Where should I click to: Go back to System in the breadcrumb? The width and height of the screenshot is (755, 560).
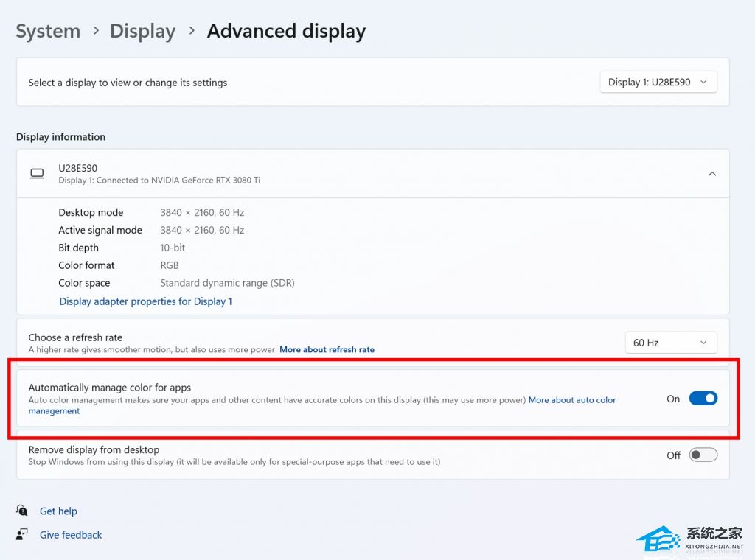point(48,31)
